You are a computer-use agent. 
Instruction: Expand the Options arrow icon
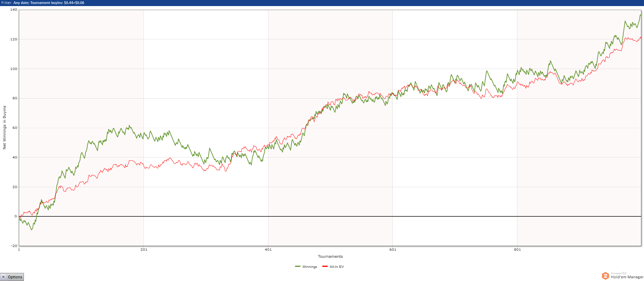tap(4, 277)
